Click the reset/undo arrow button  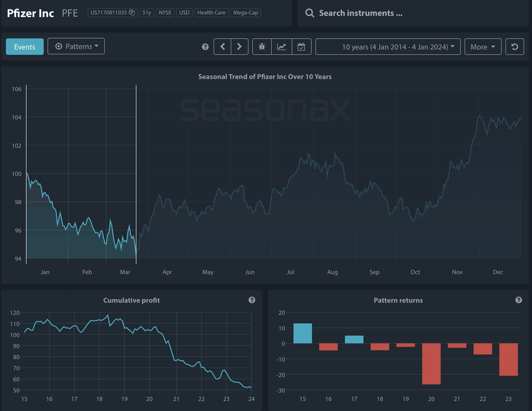pyautogui.click(x=515, y=47)
